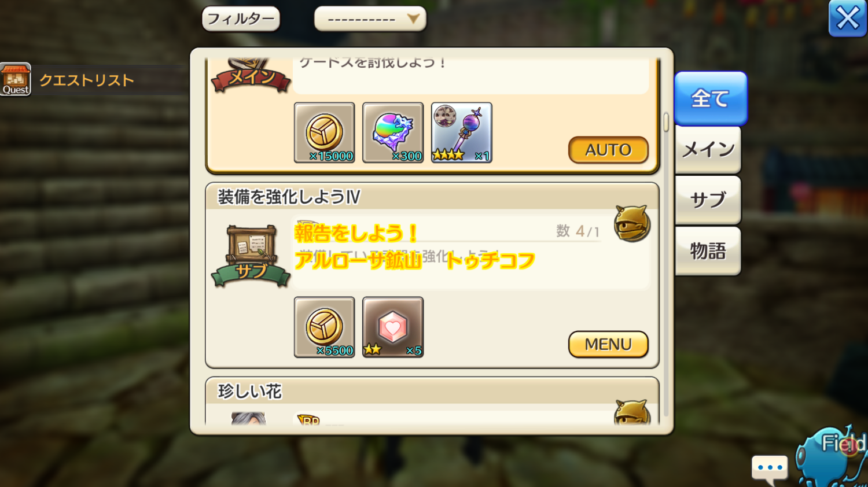The width and height of the screenshot is (868, 487).
Task: Switch to the 物語 tab
Action: click(708, 251)
